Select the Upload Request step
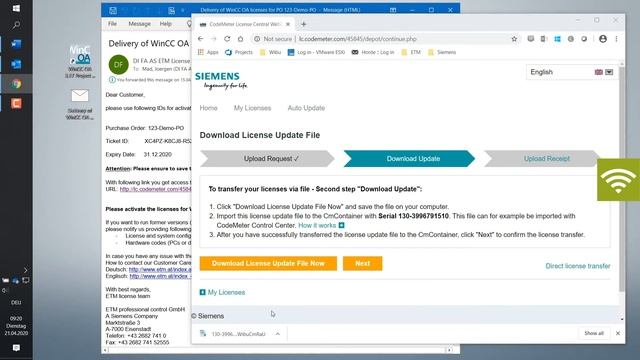The width and height of the screenshot is (640, 360). tap(267, 159)
